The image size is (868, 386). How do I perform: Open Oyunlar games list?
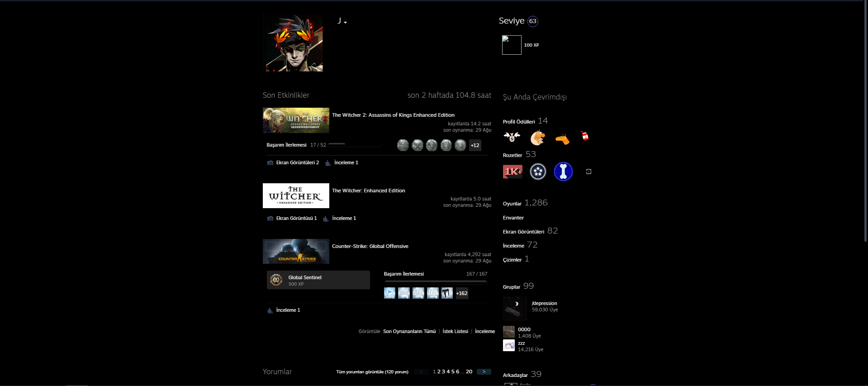pos(512,204)
